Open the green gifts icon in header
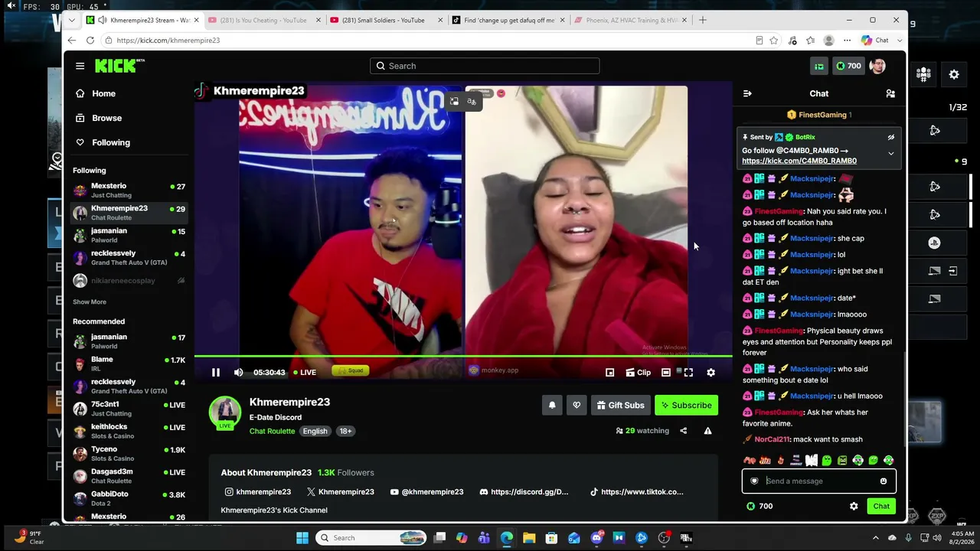980x551 pixels. [x=818, y=66]
